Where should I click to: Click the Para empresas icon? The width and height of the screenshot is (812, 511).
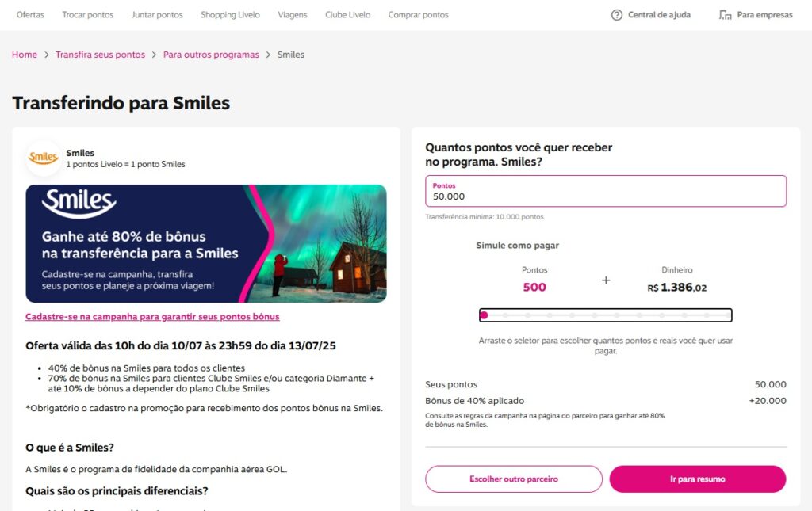click(725, 15)
